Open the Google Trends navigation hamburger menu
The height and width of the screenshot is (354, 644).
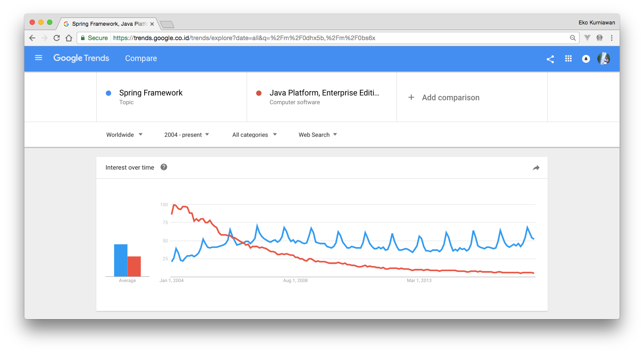tap(38, 58)
